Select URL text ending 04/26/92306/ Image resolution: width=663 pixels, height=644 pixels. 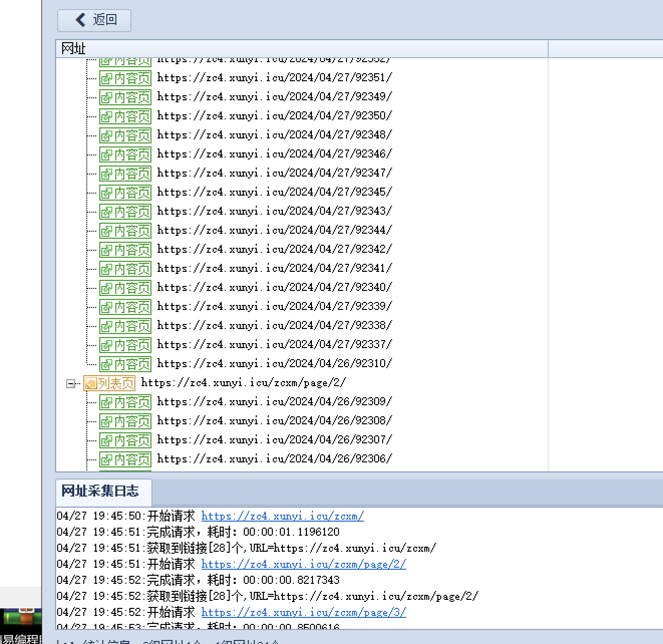click(x=274, y=459)
